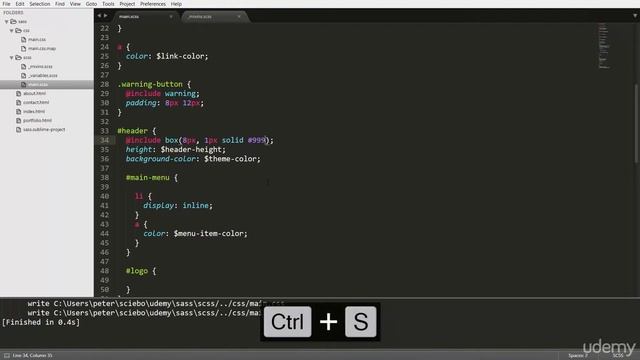Click Line 34, Column 35 status text

click(x=32, y=356)
